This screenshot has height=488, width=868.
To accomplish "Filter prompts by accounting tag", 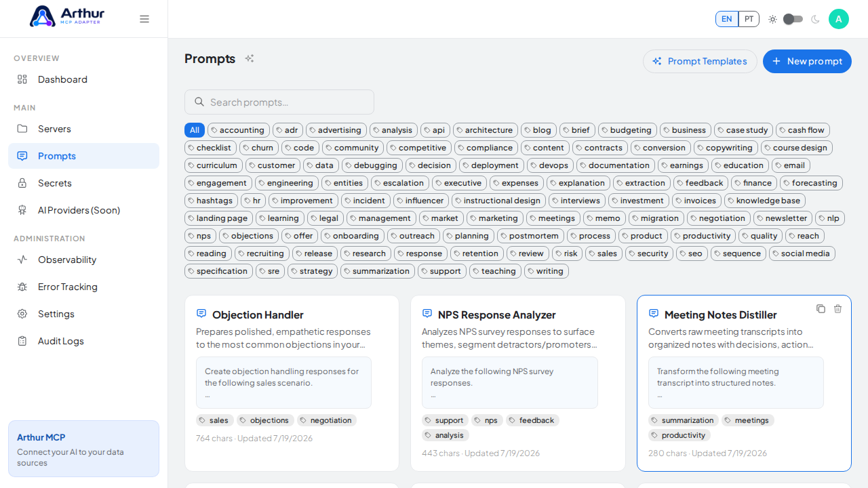I will click(x=239, y=130).
